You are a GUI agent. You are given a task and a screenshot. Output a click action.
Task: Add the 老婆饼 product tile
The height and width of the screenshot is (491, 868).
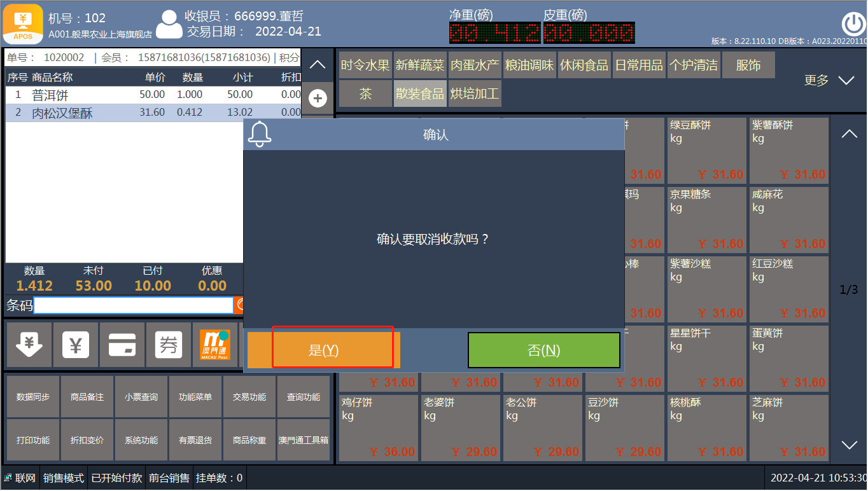tap(461, 427)
